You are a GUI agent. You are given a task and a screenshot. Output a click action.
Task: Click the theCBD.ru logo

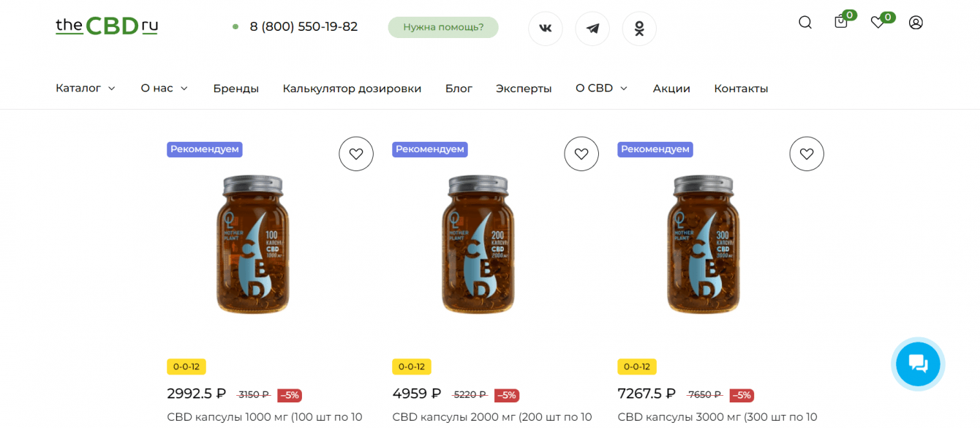click(x=107, y=26)
